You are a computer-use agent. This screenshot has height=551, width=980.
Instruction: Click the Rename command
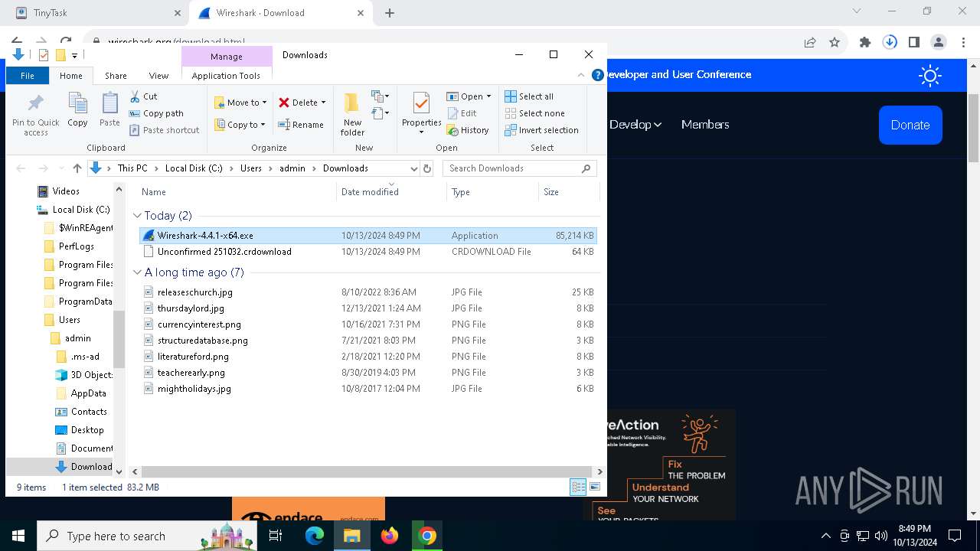click(x=300, y=125)
